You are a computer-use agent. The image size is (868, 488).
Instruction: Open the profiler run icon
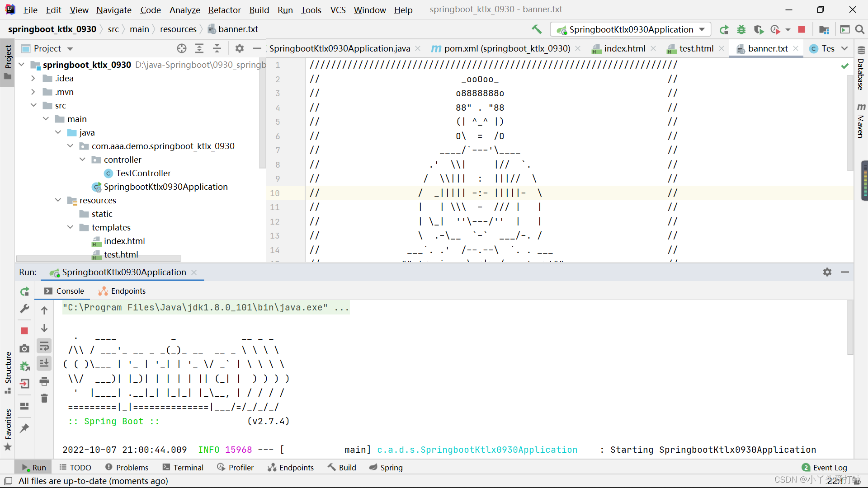tap(776, 30)
